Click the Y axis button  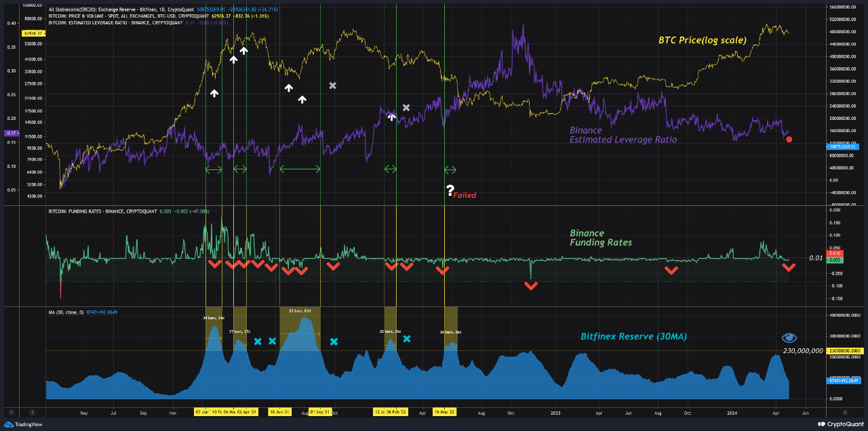[x=10, y=411]
